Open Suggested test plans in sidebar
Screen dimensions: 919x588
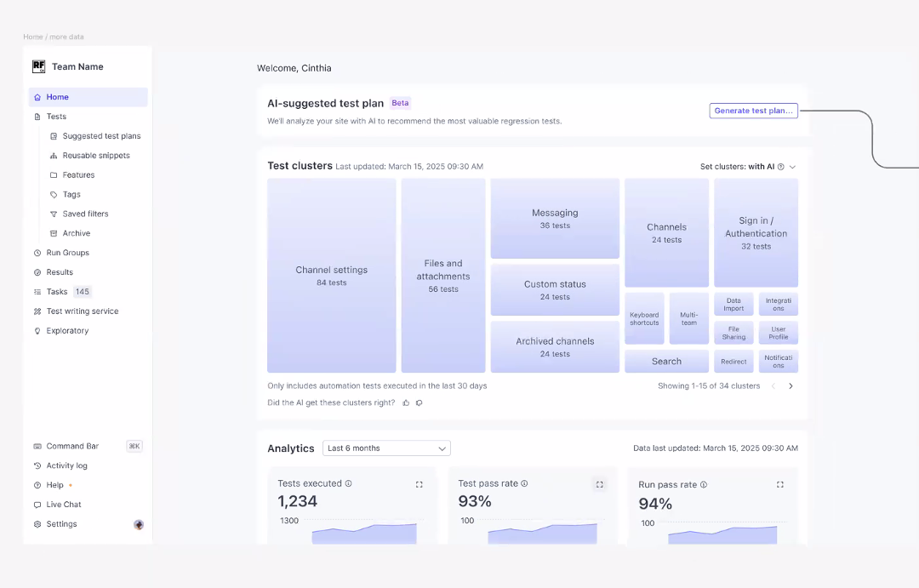click(101, 136)
